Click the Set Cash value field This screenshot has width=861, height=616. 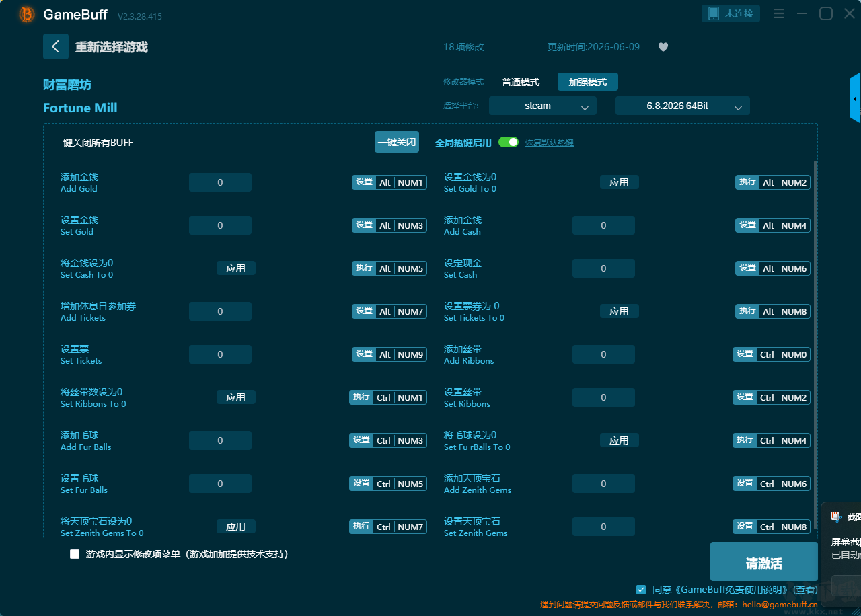[603, 268]
